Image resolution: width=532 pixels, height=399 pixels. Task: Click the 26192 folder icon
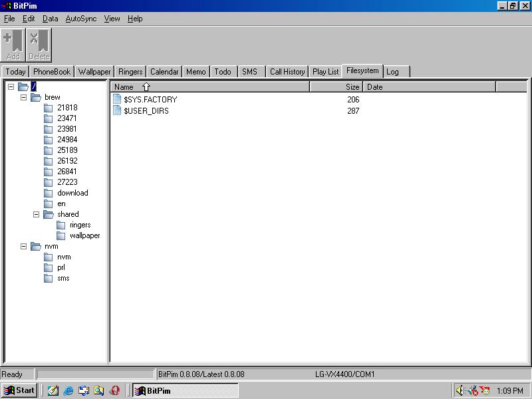48,161
